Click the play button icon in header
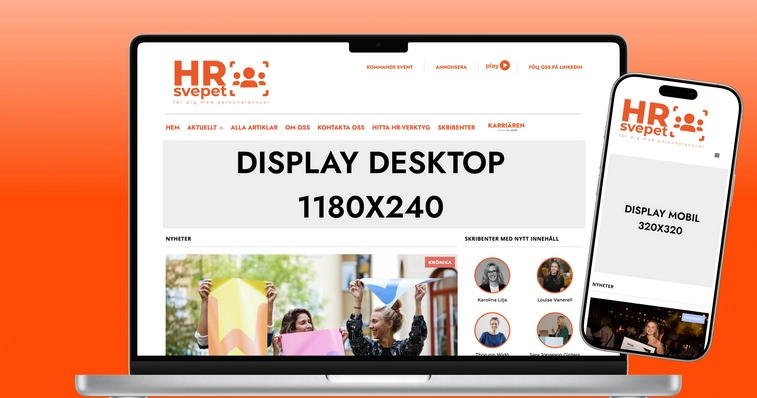757x398 pixels. tap(505, 65)
